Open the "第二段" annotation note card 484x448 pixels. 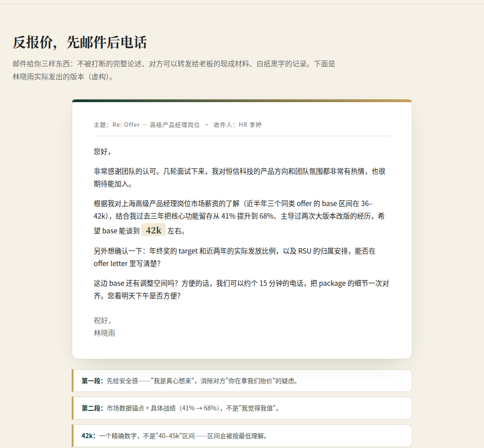pyautogui.click(x=242, y=408)
